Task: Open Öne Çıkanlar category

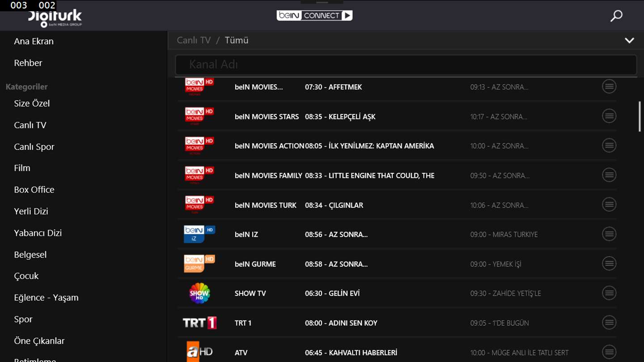Action: click(39, 341)
